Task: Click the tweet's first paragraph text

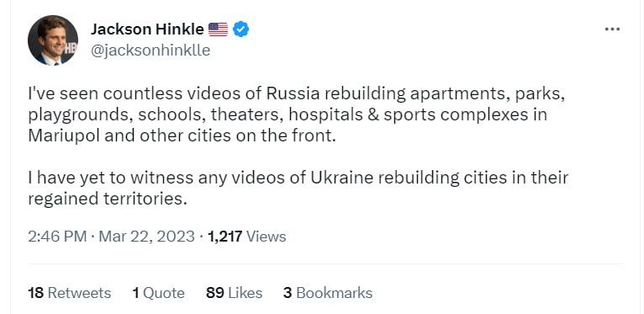Action: click(297, 114)
